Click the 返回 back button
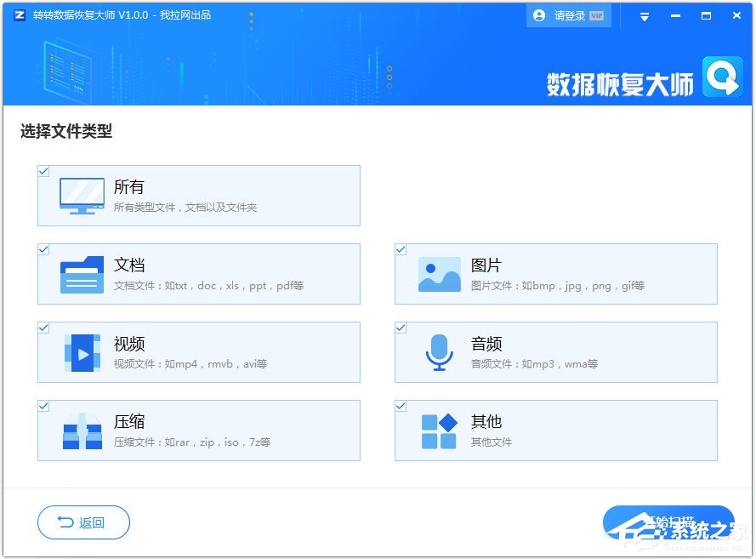 [83, 522]
